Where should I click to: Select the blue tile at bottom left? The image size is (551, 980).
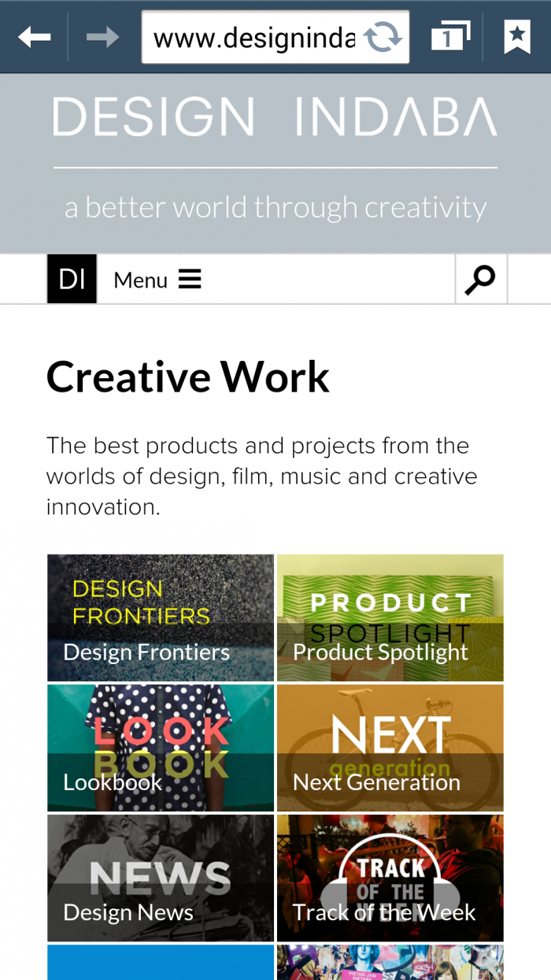point(161,962)
